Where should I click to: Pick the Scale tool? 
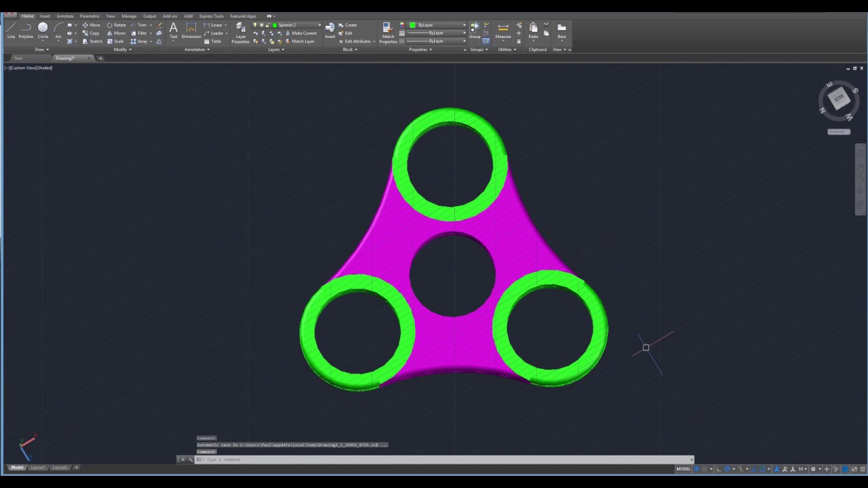click(115, 41)
